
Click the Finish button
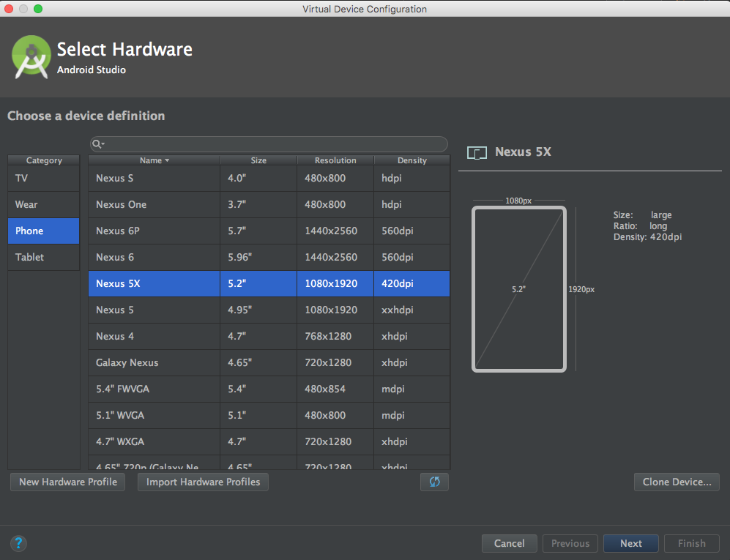point(691,543)
